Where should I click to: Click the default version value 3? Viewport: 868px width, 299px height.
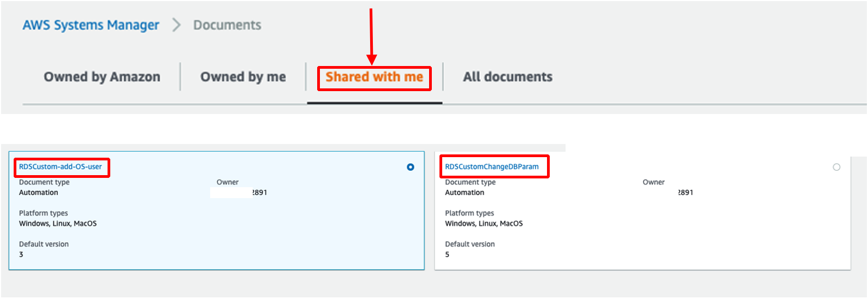coord(21,255)
